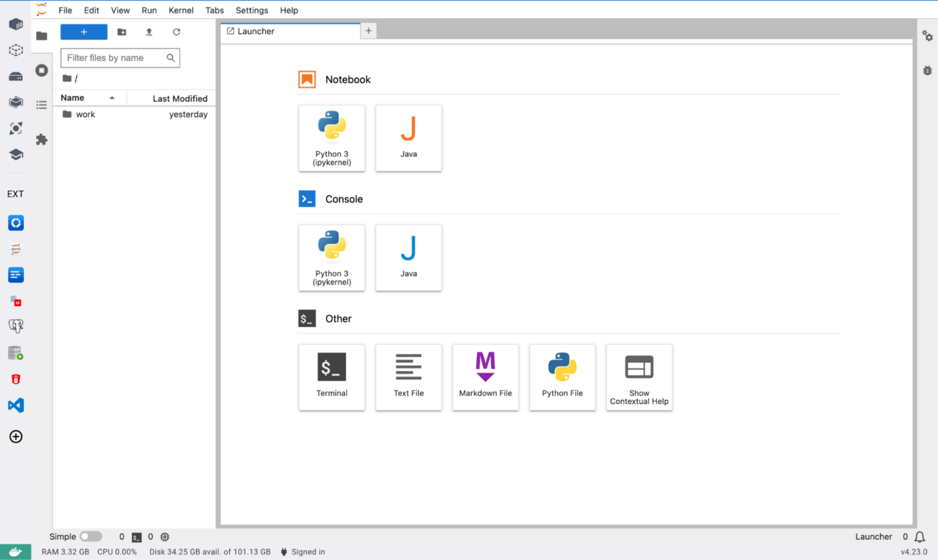Click the PostgreSQL elephant icon in left dock

(15, 325)
